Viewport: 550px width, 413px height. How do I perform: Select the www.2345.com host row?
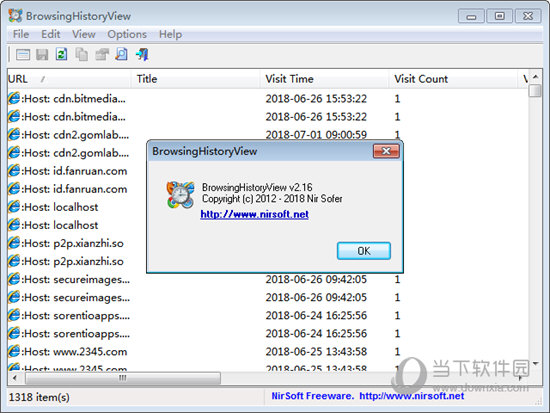[x=268, y=351]
